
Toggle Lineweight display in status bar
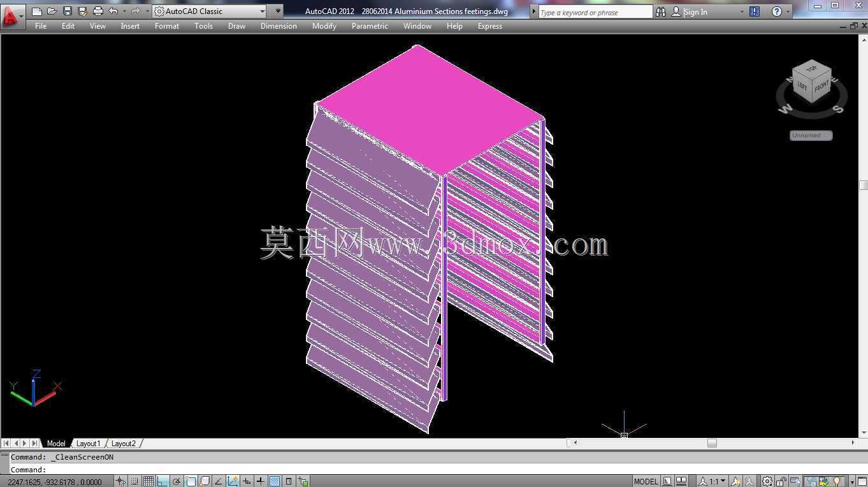coord(261,481)
